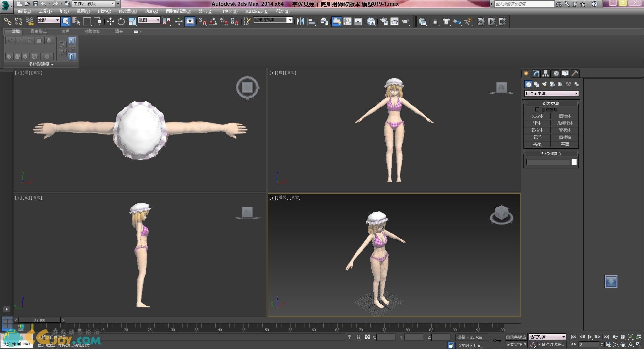Toggle Window/Crossing selection mode

98,21
